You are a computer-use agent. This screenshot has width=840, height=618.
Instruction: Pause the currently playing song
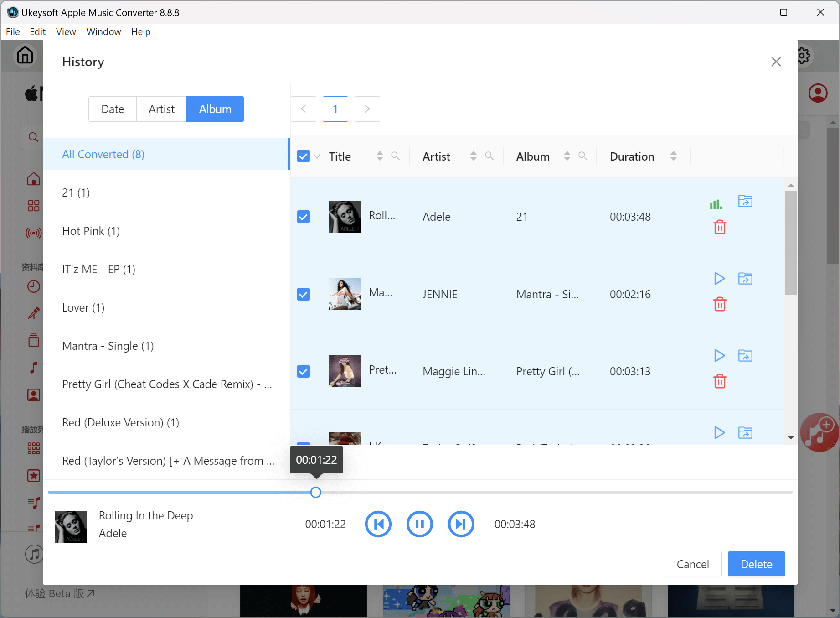pyautogui.click(x=419, y=524)
